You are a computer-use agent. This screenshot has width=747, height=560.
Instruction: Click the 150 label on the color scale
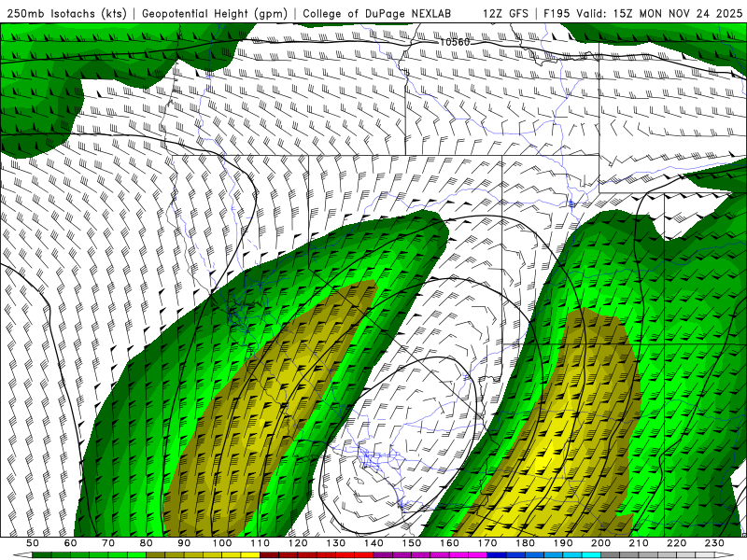[412, 543]
